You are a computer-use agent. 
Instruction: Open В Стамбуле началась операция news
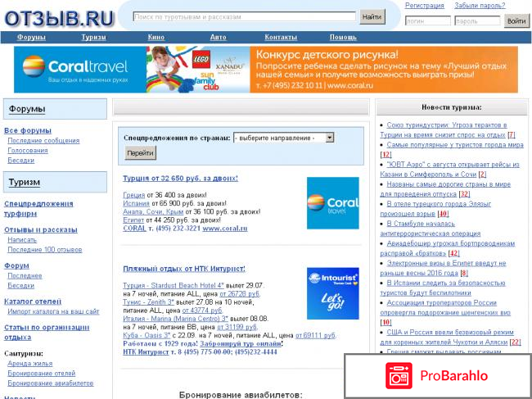click(431, 229)
